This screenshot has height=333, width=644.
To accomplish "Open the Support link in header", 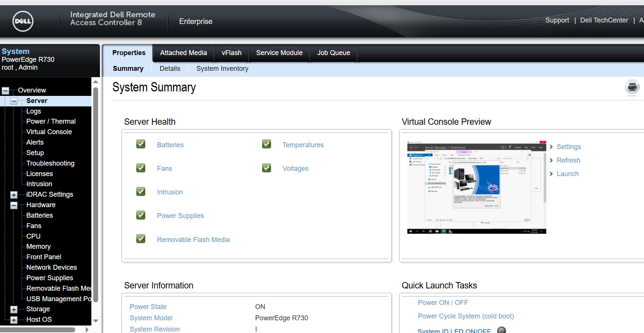I will (557, 20).
